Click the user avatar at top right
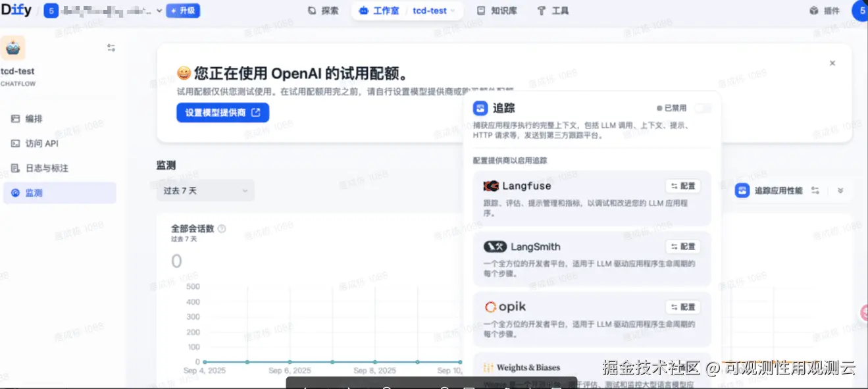This screenshot has height=389, width=868. pyautogui.click(x=861, y=11)
